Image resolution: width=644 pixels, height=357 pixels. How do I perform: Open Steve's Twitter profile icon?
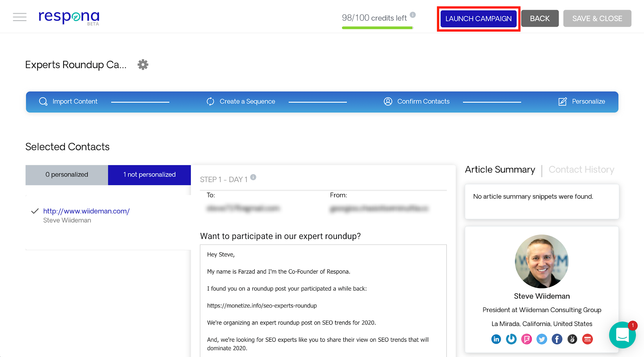point(542,339)
